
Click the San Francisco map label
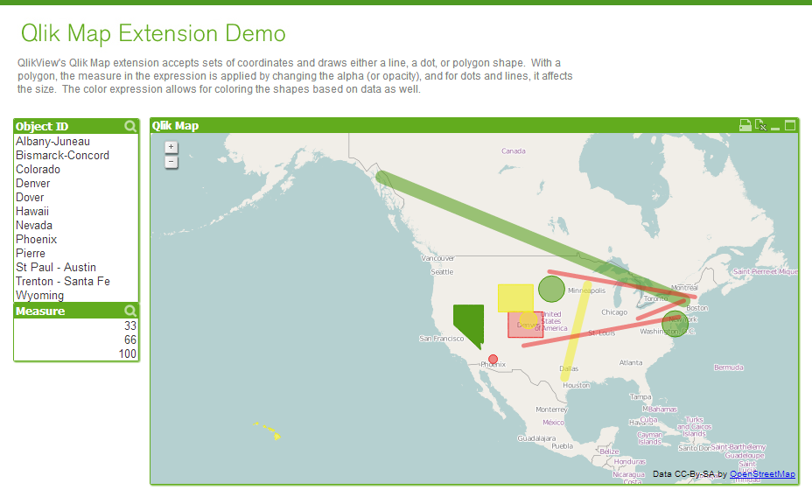click(x=442, y=339)
